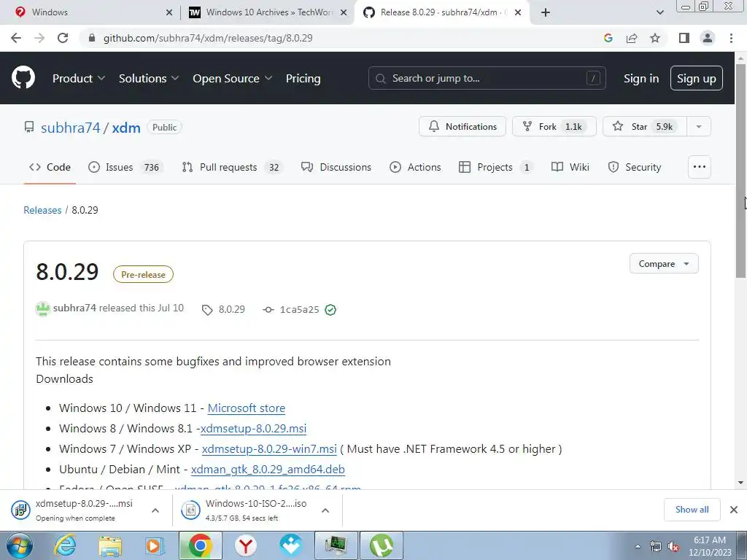Image resolution: width=747 pixels, height=560 pixels.
Task: Click the verified commit badge icon
Action: pos(330,310)
